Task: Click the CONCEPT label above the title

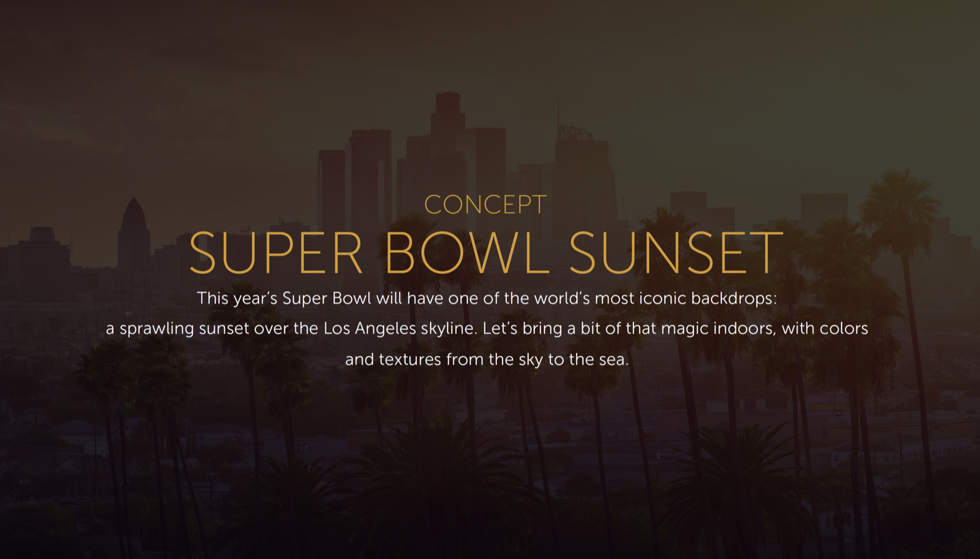Action: coord(486,205)
